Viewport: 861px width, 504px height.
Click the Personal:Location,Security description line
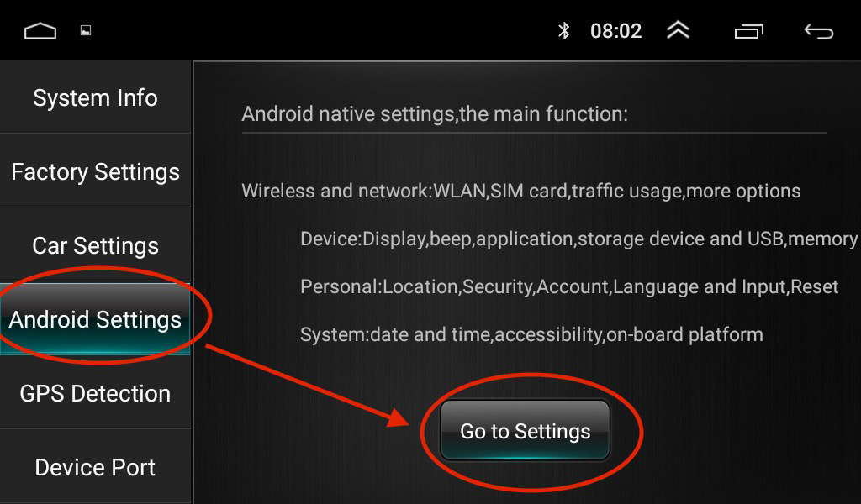[x=569, y=286]
